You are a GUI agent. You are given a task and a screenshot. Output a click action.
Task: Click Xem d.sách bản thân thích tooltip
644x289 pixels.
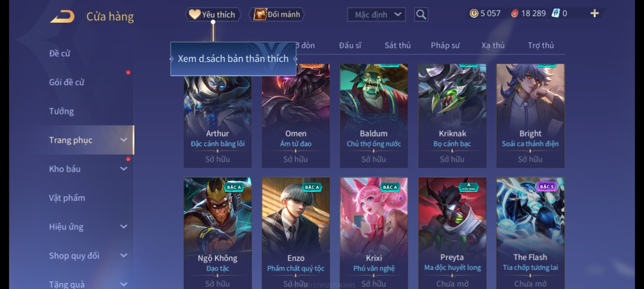point(233,59)
